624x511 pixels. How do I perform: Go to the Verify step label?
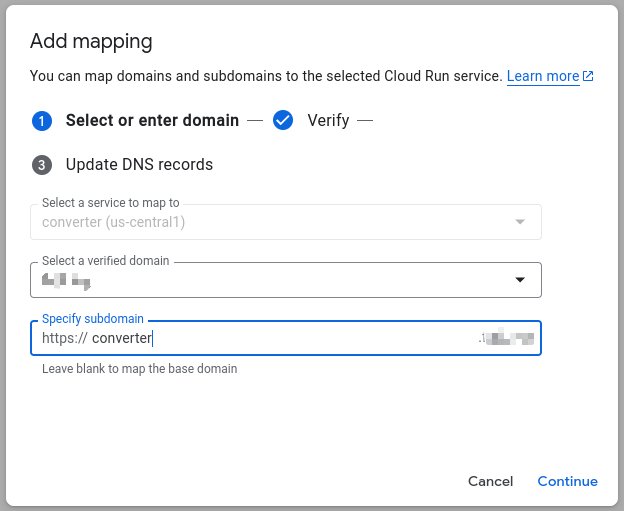click(x=328, y=121)
